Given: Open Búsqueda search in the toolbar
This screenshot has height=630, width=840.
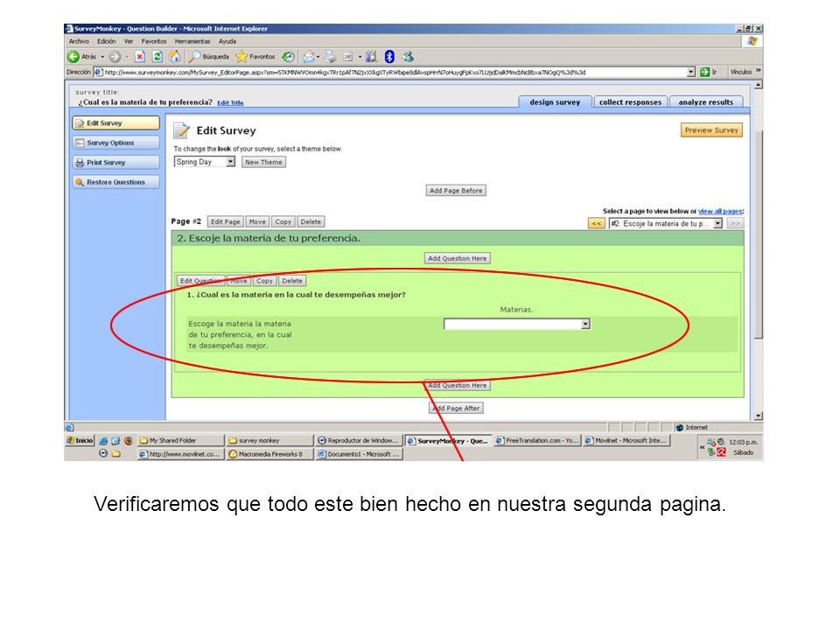Looking at the screenshot, I should 209,57.
